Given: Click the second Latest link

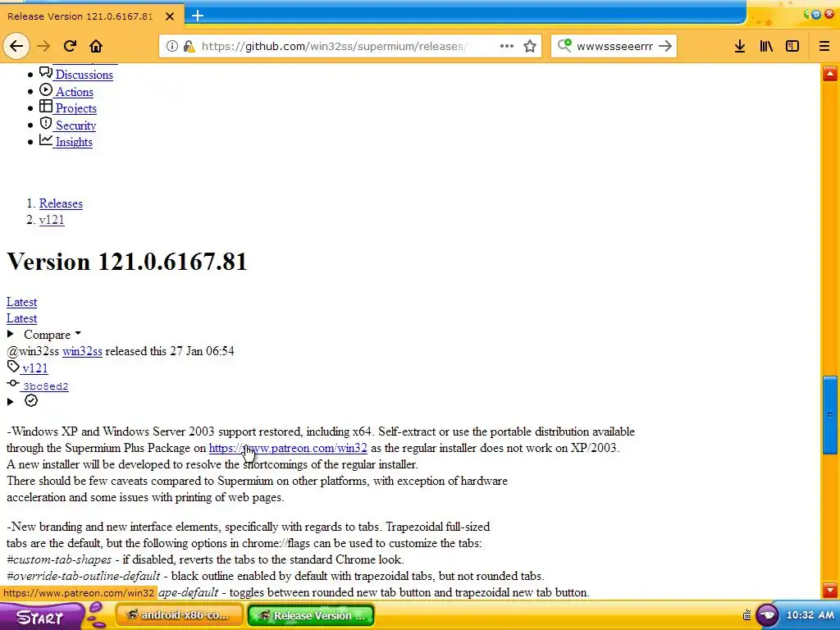Looking at the screenshot, I should click(21, 319).
